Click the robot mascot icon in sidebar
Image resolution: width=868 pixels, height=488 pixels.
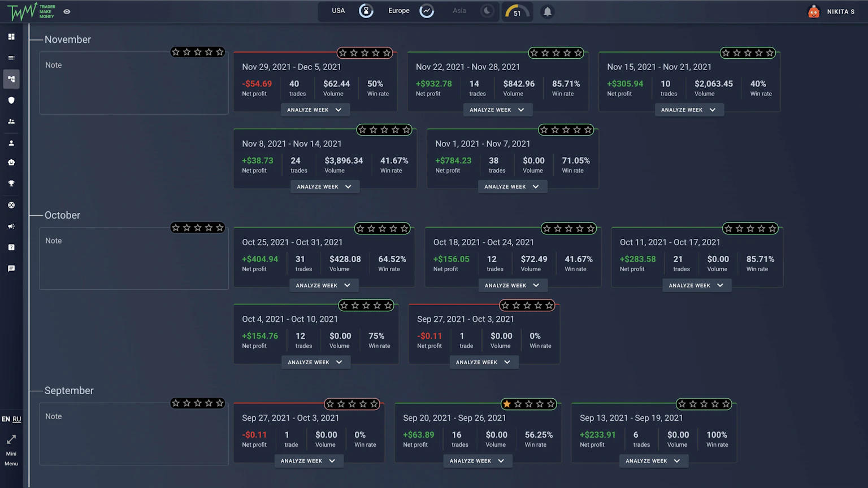pos(11,162)
